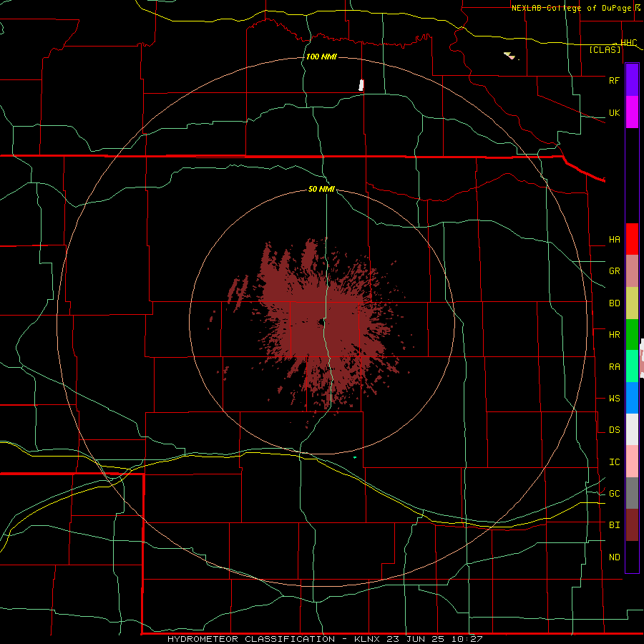
Task: Click the small cyan echo south of 50 NMI ring
Action: tap(355, 457)
